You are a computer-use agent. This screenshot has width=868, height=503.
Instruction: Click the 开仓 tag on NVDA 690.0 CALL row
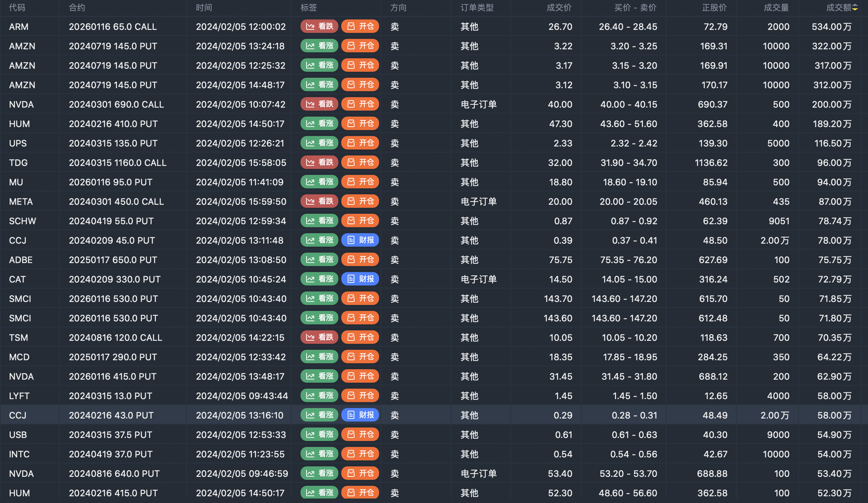(360, 104)
